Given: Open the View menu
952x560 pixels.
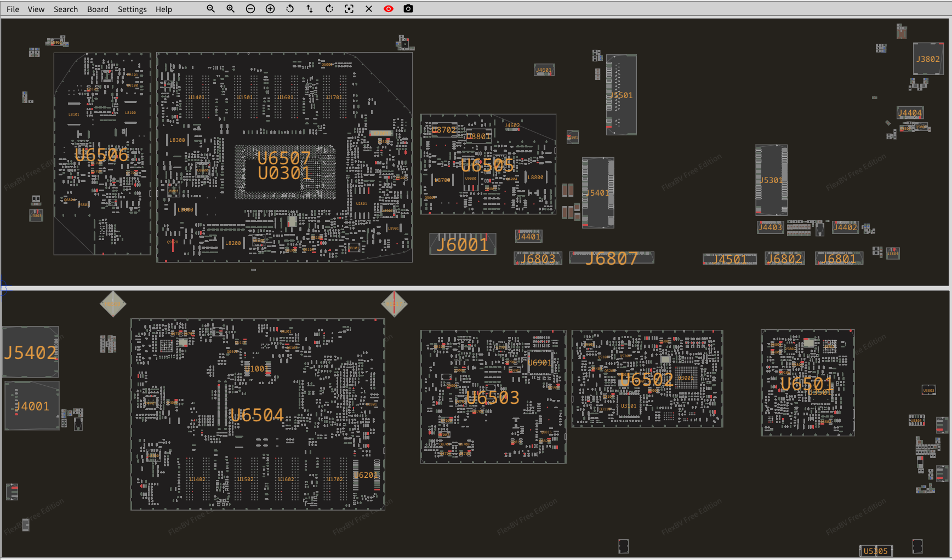Looking at the screenshot, I should (x=36, y=9).
